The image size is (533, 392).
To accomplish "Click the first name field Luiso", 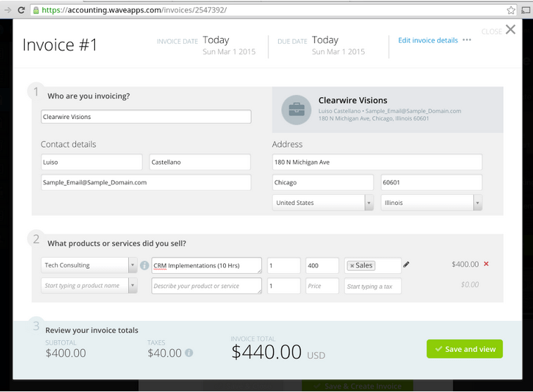I will pyautogui.click(x=92, y=162).
